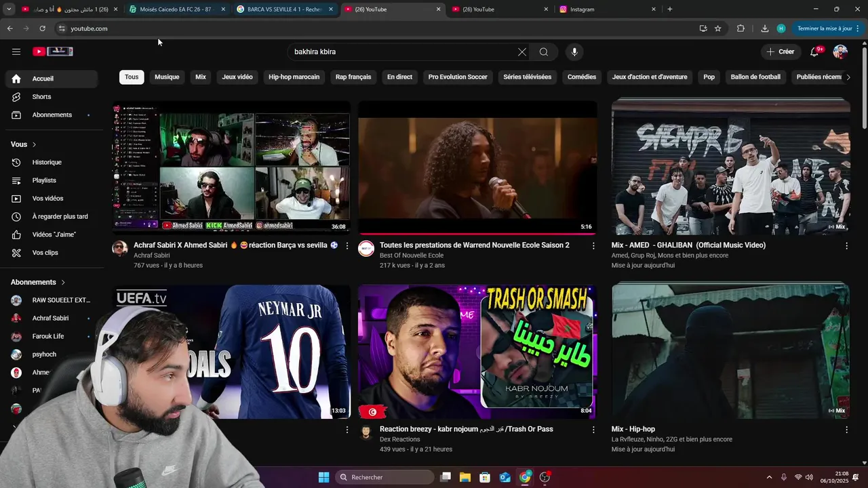The width and height of the screenshot is (868, 488).
Task: Select the Tous filter chip
Action: [132, 77]
